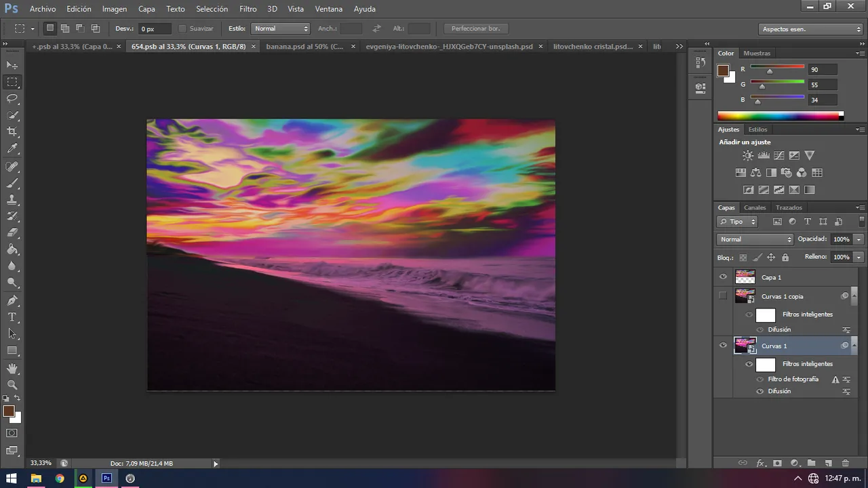Open the Imagen menu
This screenshot has width=868, height=488.
[x=115, y=9]
